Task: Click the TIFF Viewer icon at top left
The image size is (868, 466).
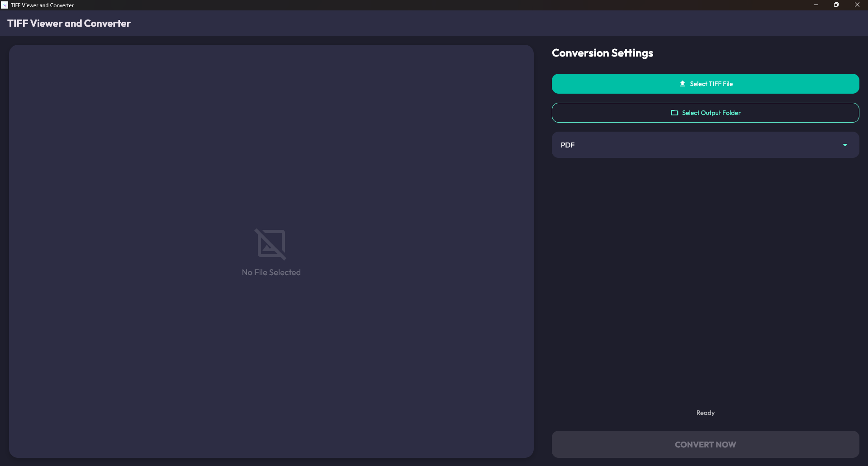Action: [5, 5]
